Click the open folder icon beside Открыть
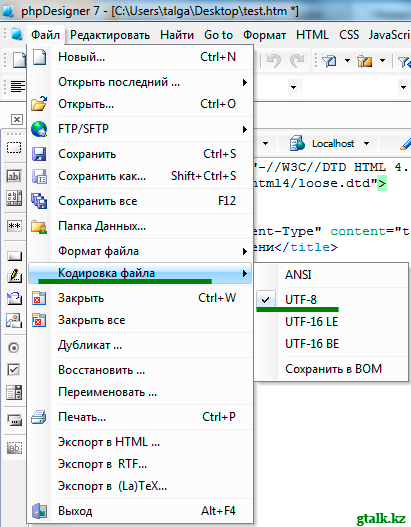 [x=39, y=104]
